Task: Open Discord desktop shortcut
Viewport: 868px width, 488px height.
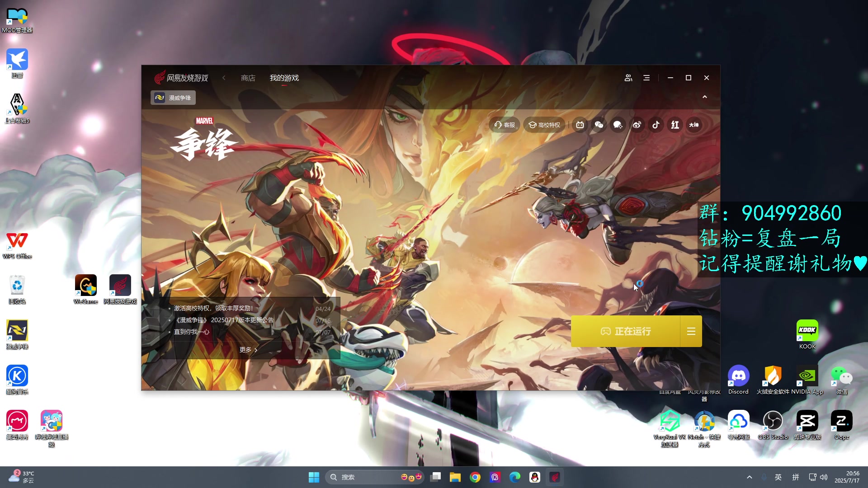Action: 739,380
